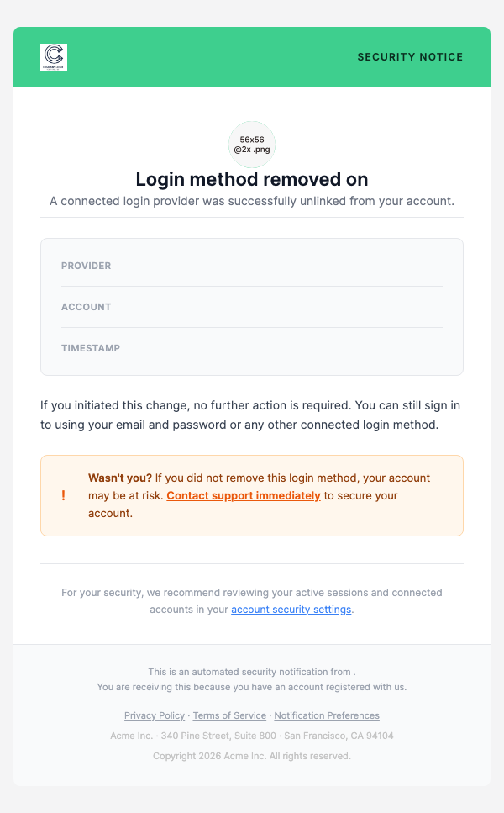
Task: Select the SECURITY NOTICE header label
Action: [410, 57]
